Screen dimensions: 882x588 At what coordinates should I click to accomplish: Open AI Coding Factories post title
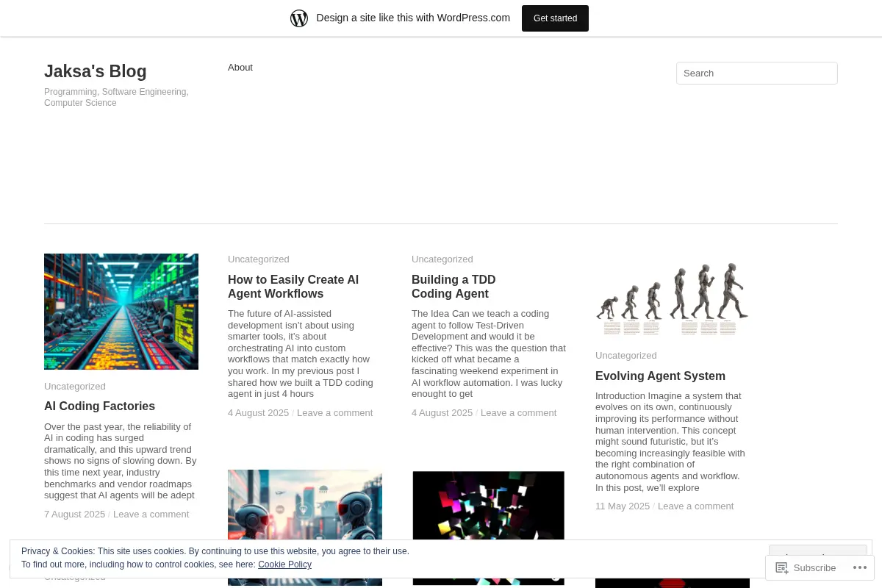[x=99, y=406]
